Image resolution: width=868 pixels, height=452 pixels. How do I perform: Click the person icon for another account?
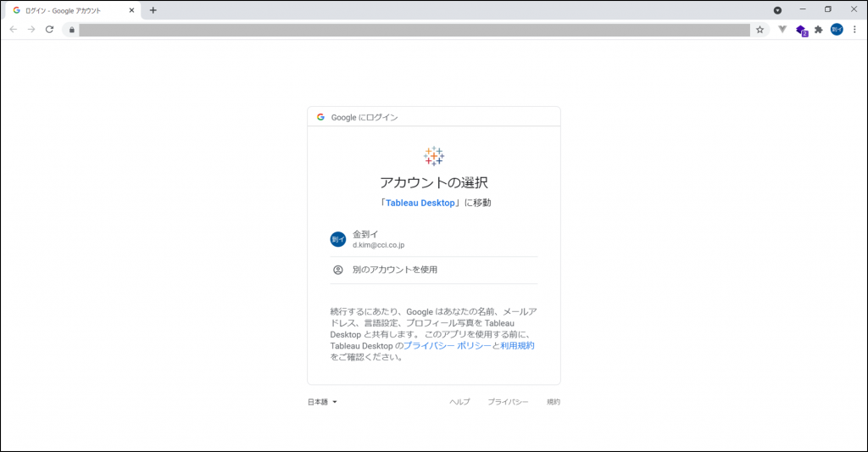coord(337,270)
